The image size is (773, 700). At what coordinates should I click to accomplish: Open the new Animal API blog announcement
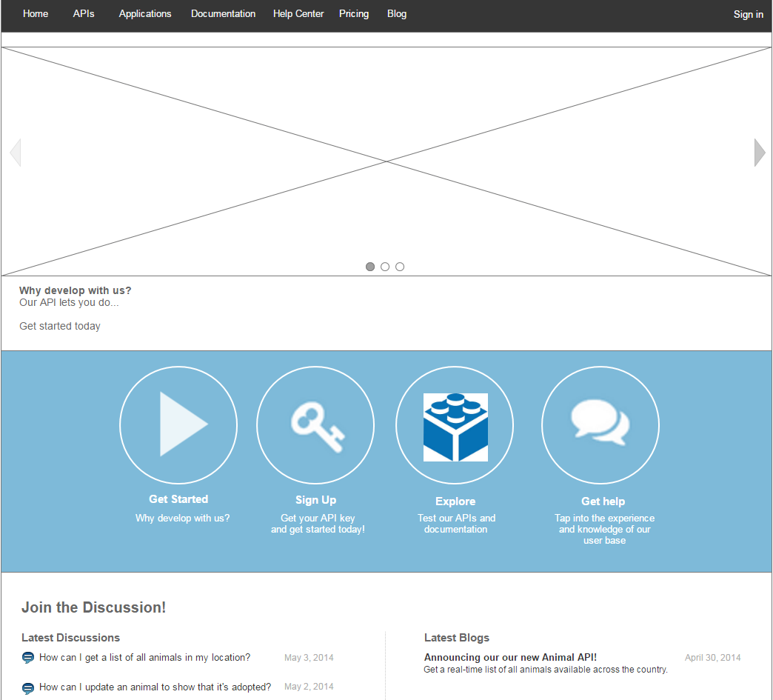click(510, 657)
